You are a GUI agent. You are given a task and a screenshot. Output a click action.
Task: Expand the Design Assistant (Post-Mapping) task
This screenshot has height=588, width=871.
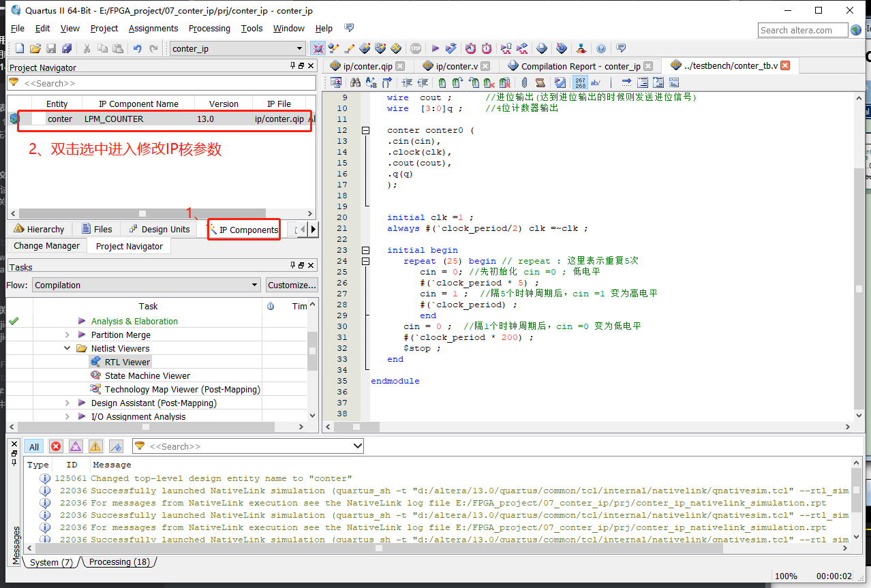[x=67, y=403]
